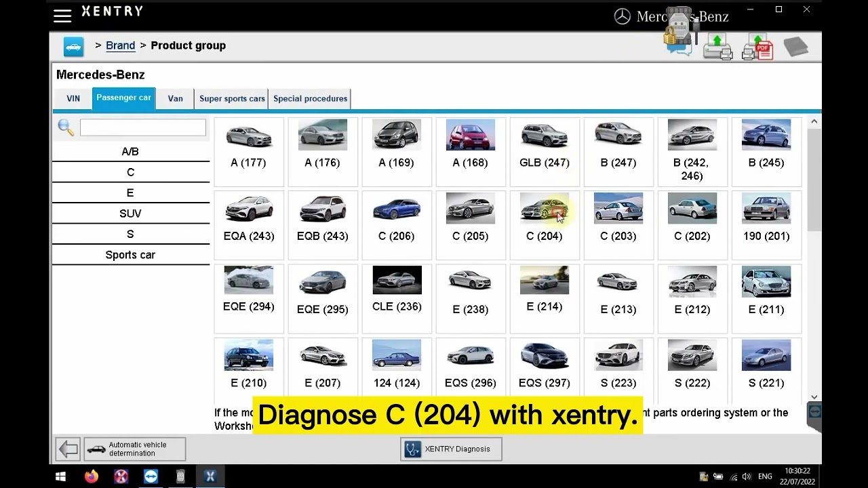Filter by the SUV category

130,213
